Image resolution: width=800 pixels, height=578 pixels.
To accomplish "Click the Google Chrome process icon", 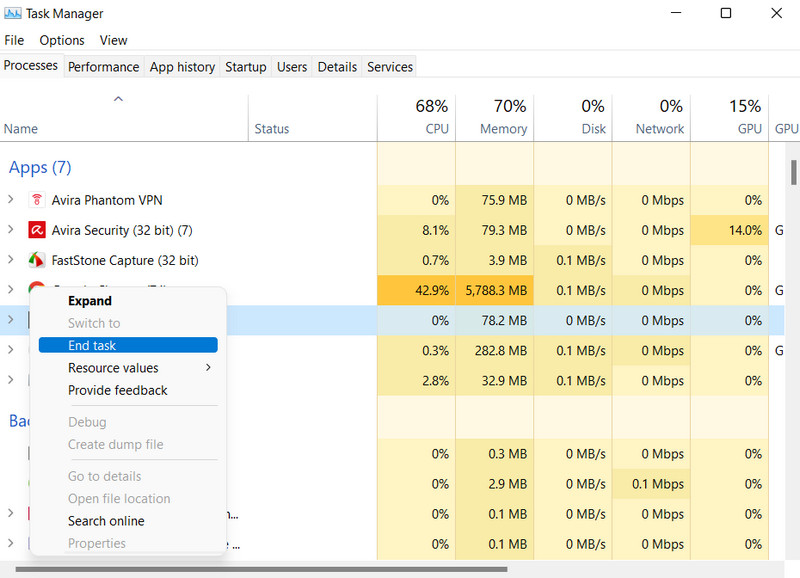I will click(x=37, y=290).
